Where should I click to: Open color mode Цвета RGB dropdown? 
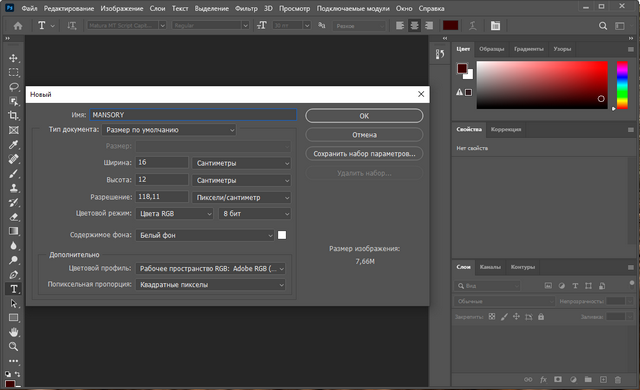click(x=174, y=213)
